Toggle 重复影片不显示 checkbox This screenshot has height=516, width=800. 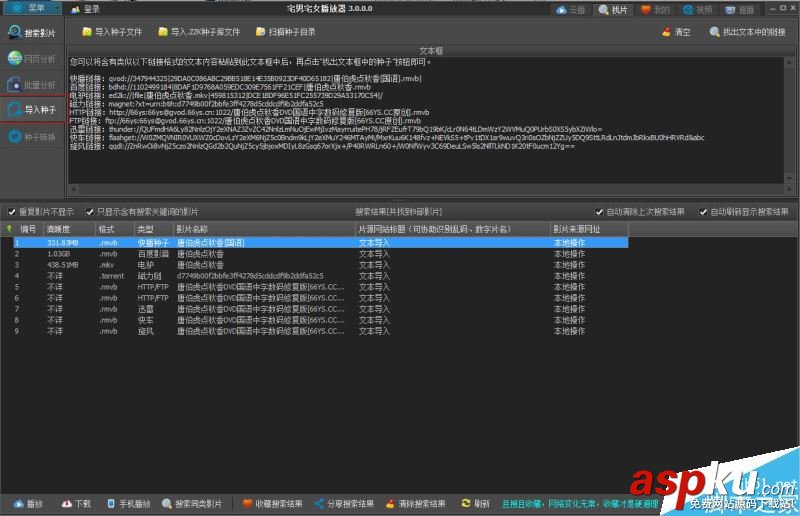41,212
